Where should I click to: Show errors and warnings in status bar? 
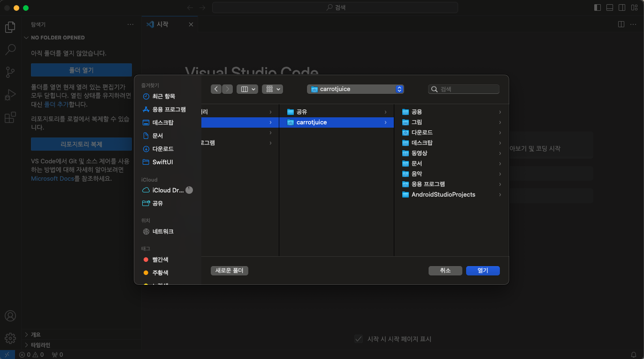click(x=31, y=355)
